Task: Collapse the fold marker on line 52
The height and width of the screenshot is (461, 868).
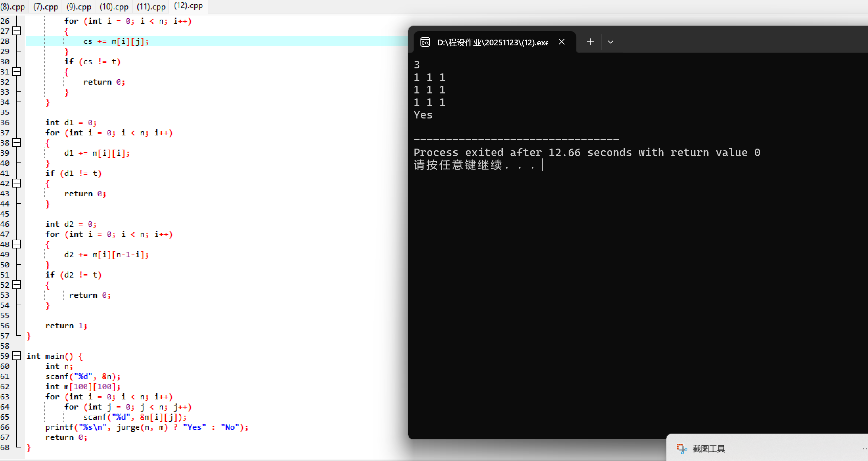Action: pos(17,285)
